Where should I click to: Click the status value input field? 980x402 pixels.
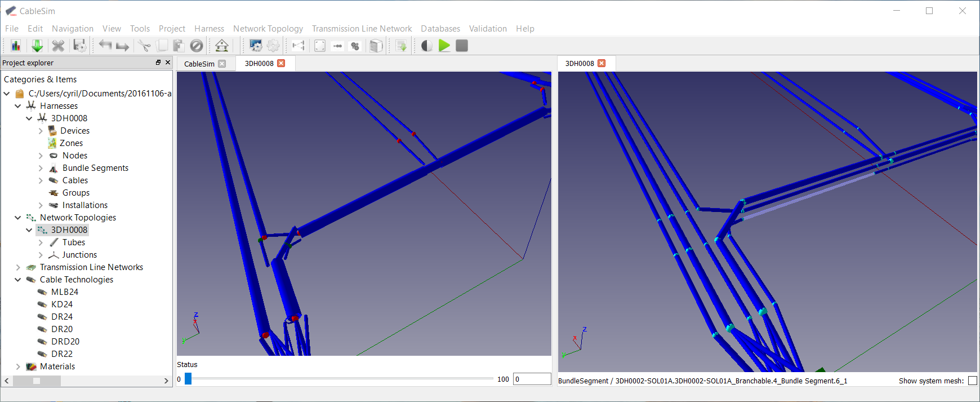click(x=532, y=379)
